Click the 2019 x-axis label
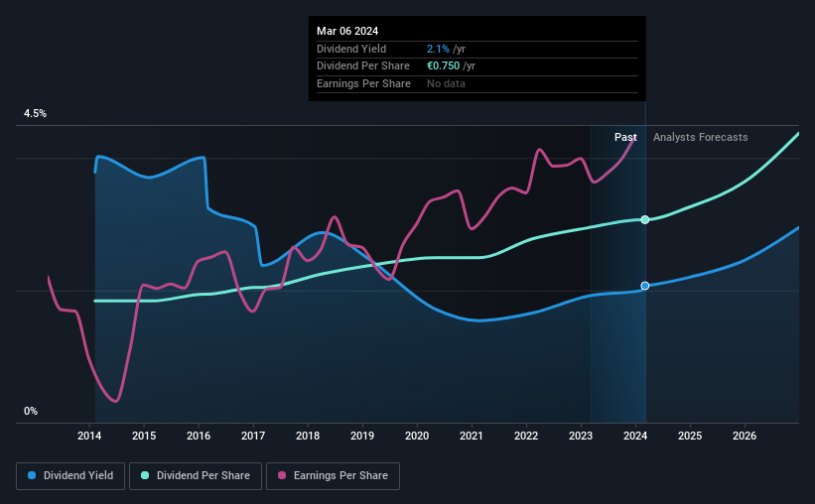The image size is (815, 504). click(x=362, y=436)
